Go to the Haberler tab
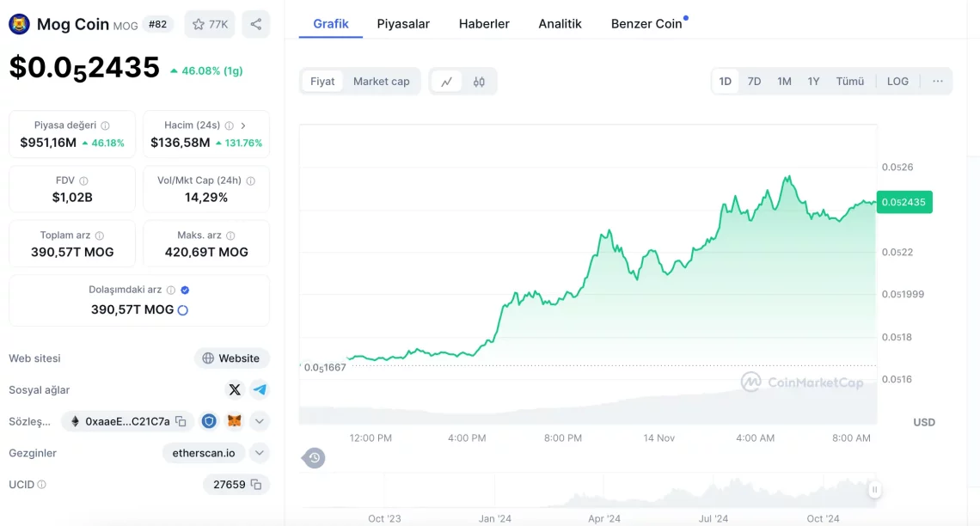980x526 pixels. click(x=484, y=24)
